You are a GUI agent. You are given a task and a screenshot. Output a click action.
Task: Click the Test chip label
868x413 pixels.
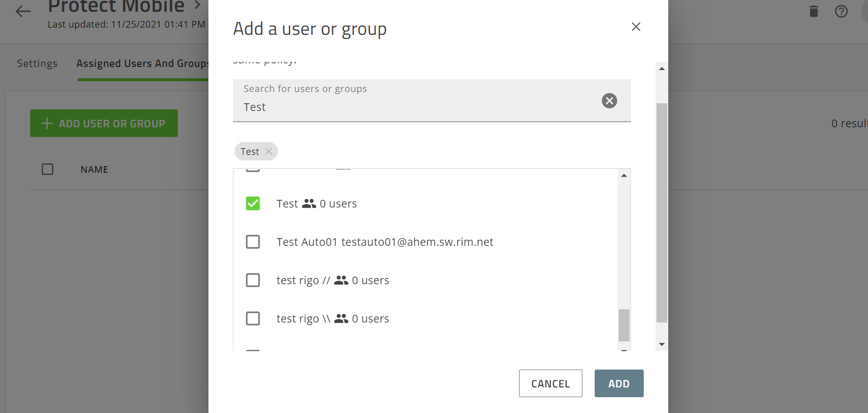[x=250, y=151]
